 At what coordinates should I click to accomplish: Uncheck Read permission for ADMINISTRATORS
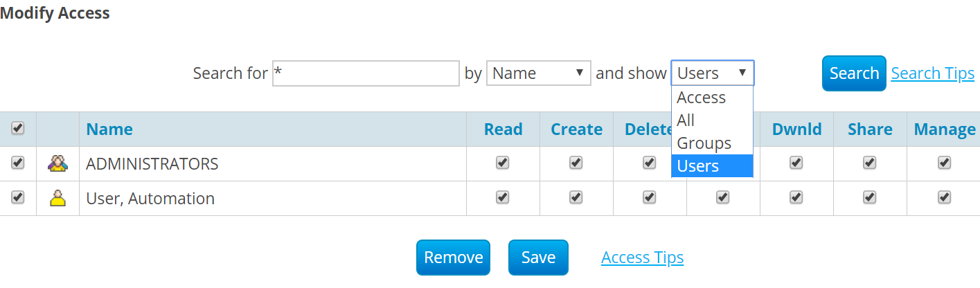pos(503,163)
